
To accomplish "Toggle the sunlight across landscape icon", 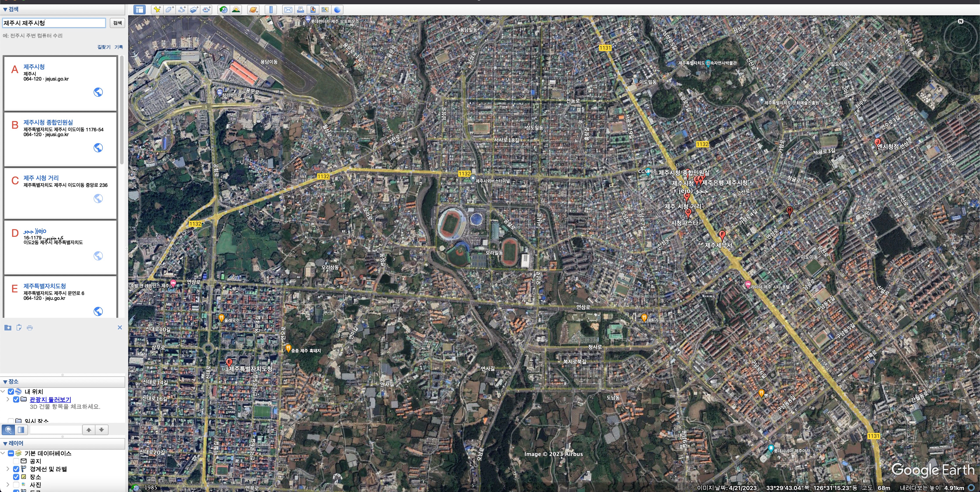I will tap(236, 9).
